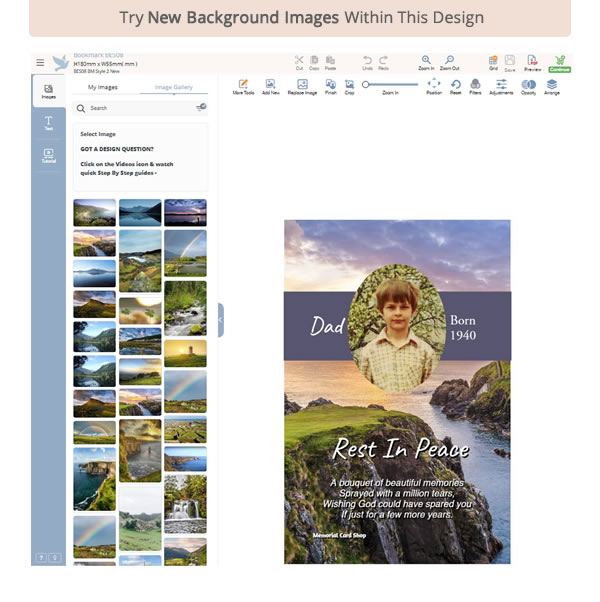Open the hamburger menu
The width and height of the screenshot is (600, 602).
tap(40, 63)
